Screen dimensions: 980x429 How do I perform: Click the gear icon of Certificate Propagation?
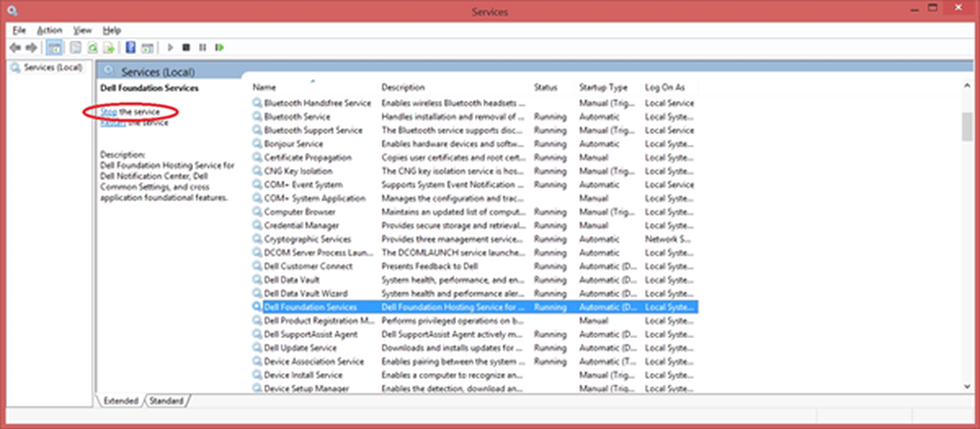click(x=257, y=158)
